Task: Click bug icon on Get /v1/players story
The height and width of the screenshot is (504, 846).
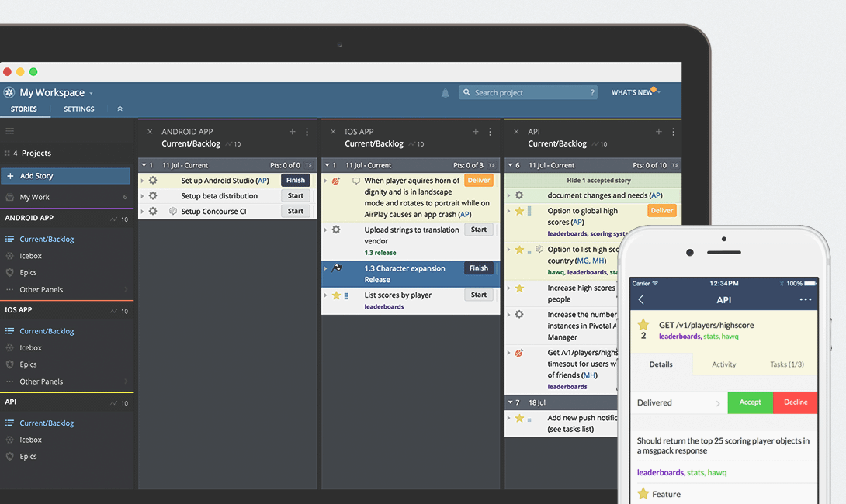Action: click(x=519, y=353)
